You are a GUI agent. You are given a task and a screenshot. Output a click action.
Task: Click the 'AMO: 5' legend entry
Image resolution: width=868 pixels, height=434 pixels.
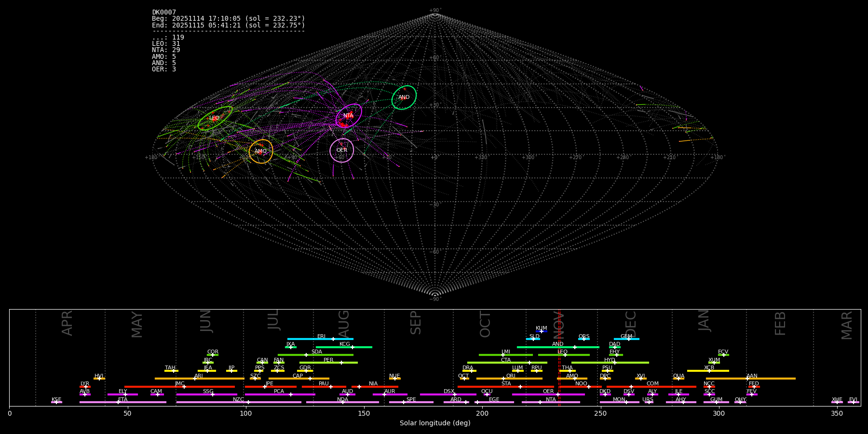[x=164, y=57]
